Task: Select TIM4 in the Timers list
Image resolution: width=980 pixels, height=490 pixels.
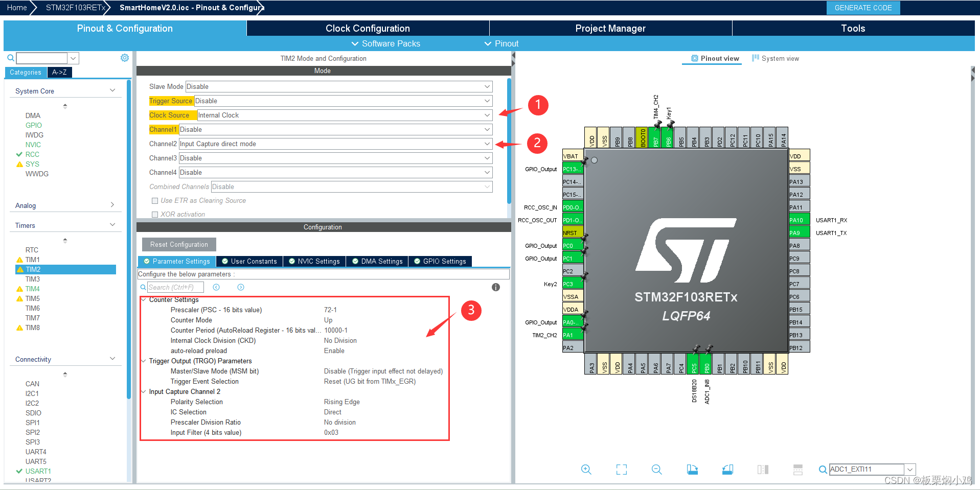Action: pyautogui.click(x=33, y=289)
